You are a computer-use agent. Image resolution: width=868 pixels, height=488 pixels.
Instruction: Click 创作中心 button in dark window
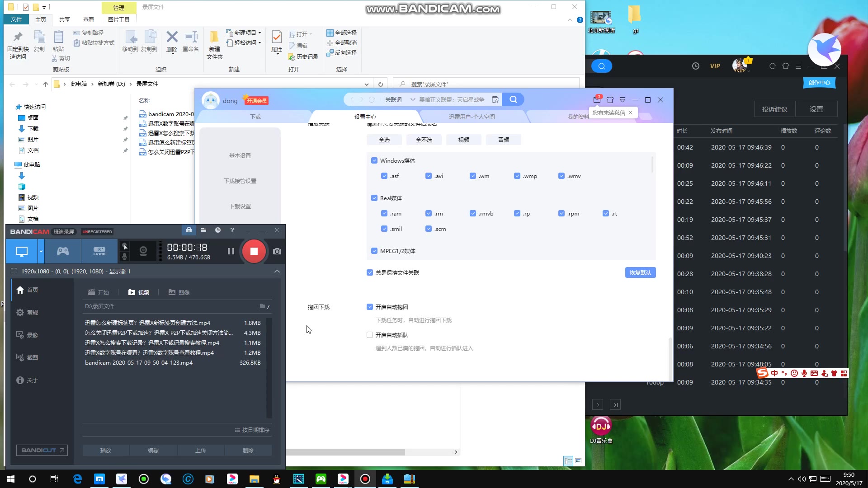819,83
